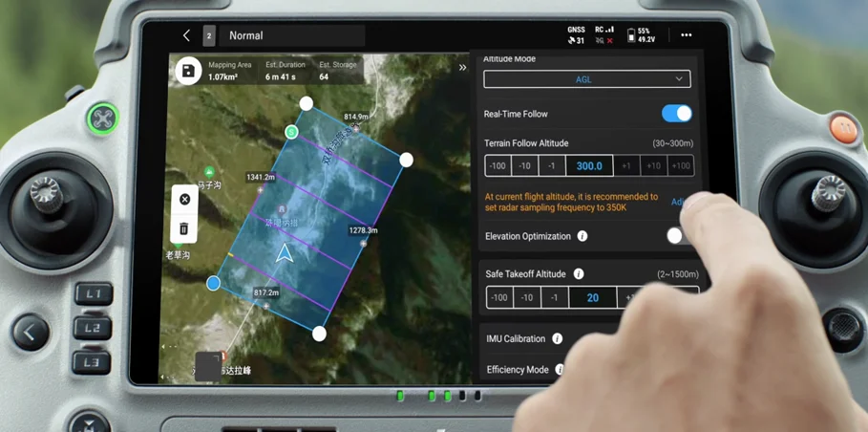Enable the Elevation Optimization toggle
Viewport: 868px width, 432px height.
pos(677,236)
